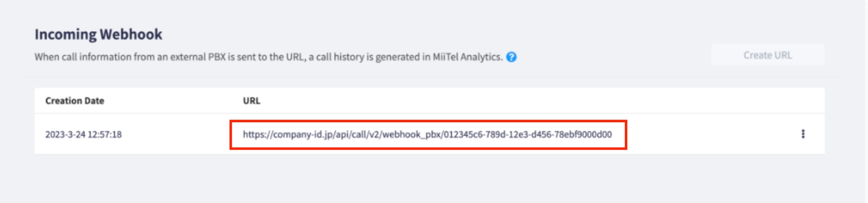Click the Incoming Webhook heading
This screenshot has height=203, width=868.
pos(98,34)
